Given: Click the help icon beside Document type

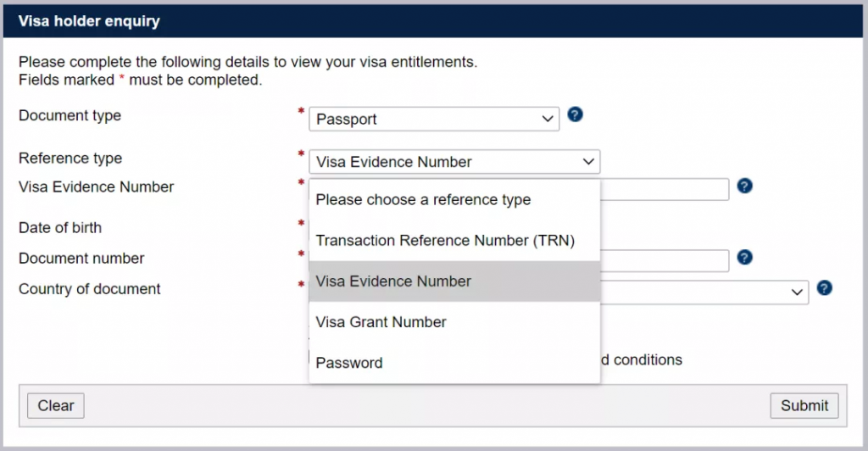Looking at the screenshot, I should click(576, 114).
